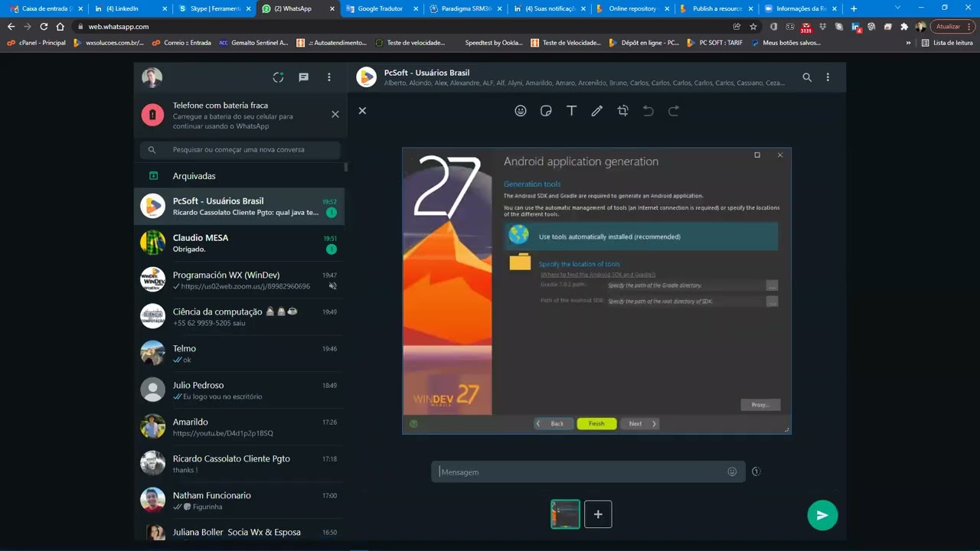Open a new browser tab
This screenshot has width=980, height=551.
coord(854,8)
